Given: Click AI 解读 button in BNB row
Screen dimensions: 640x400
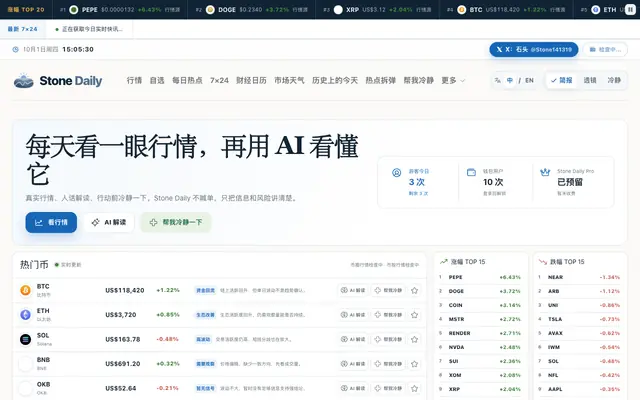Looking at the screenshot, I should [353, 364].
